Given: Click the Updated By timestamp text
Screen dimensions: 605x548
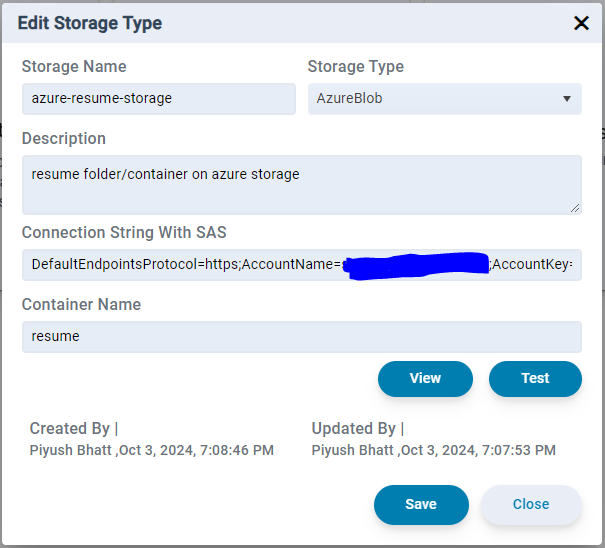Looking at the screenshot, I should (x=434, y=450).
